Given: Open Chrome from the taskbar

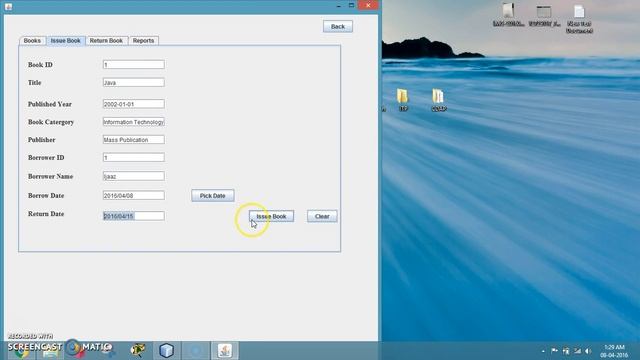Looking at the screenshot, I should tap(21, 351).
